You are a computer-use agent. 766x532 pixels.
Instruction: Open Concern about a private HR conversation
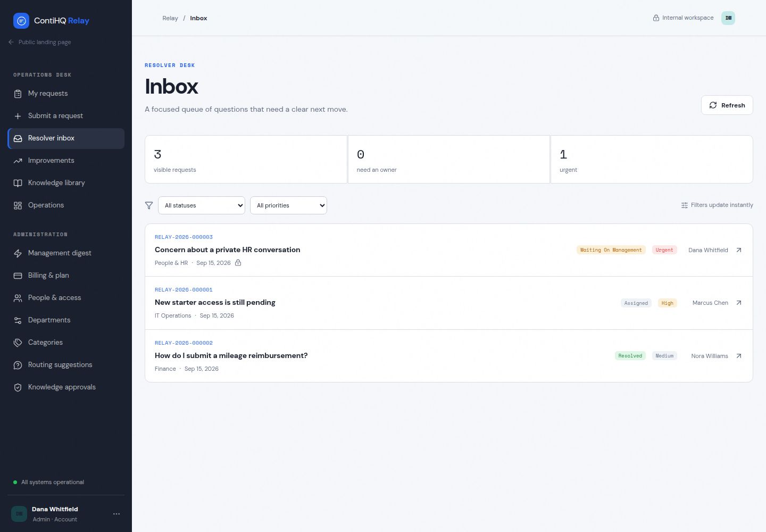click(228, 250)
